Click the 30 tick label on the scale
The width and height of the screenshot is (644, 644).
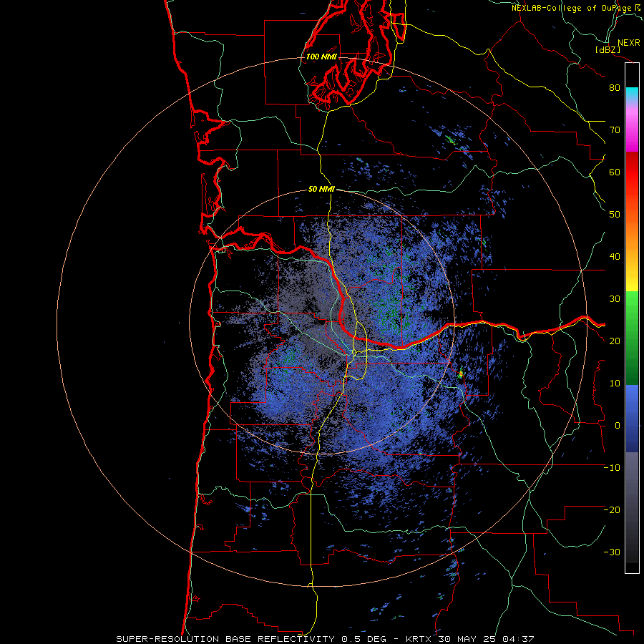pyautogui.click(x=615, y=299)
